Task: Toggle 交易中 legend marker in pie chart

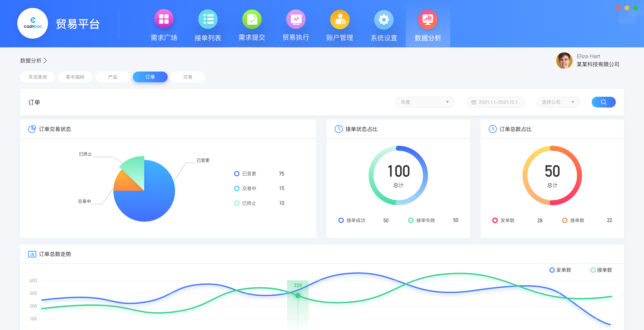Action: point(236,188)
